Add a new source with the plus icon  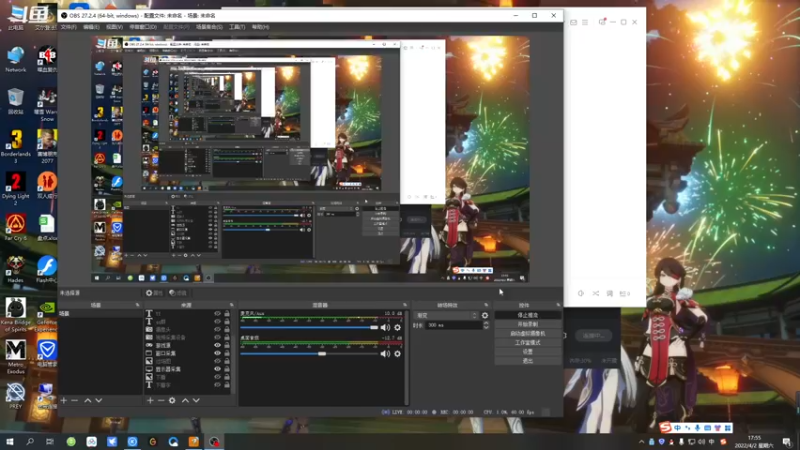pos(150,401)
